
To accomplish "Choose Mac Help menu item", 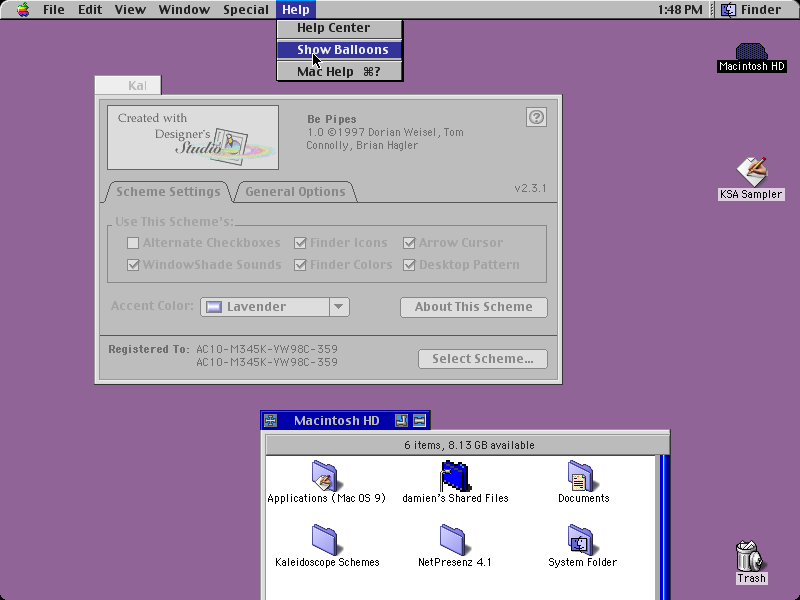I will pos(340,71).
